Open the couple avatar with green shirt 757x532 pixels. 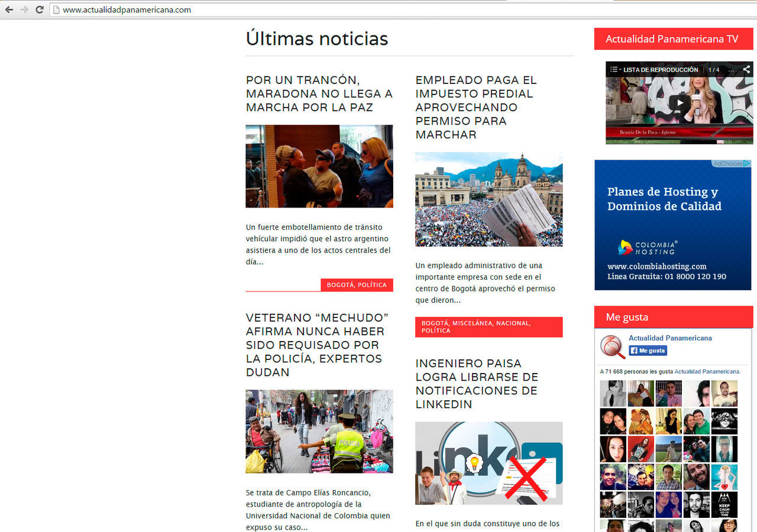point(697,421)
